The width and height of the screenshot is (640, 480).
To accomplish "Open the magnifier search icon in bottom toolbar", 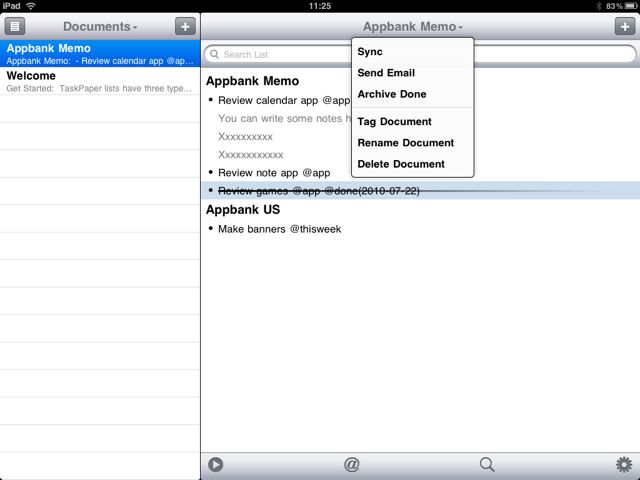I will (487, 464).
